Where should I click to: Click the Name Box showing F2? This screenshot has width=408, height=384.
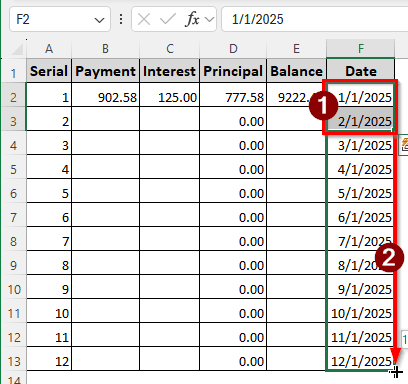point(60,19)
